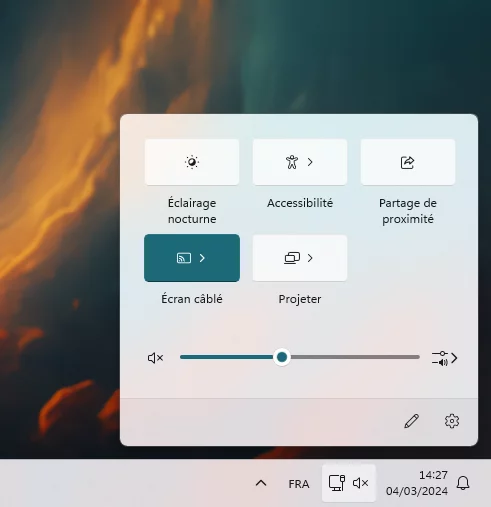Expand the Écran câblé options chevron
The image size is (491, 507).
pyautogui.click(x=202, y=258)
